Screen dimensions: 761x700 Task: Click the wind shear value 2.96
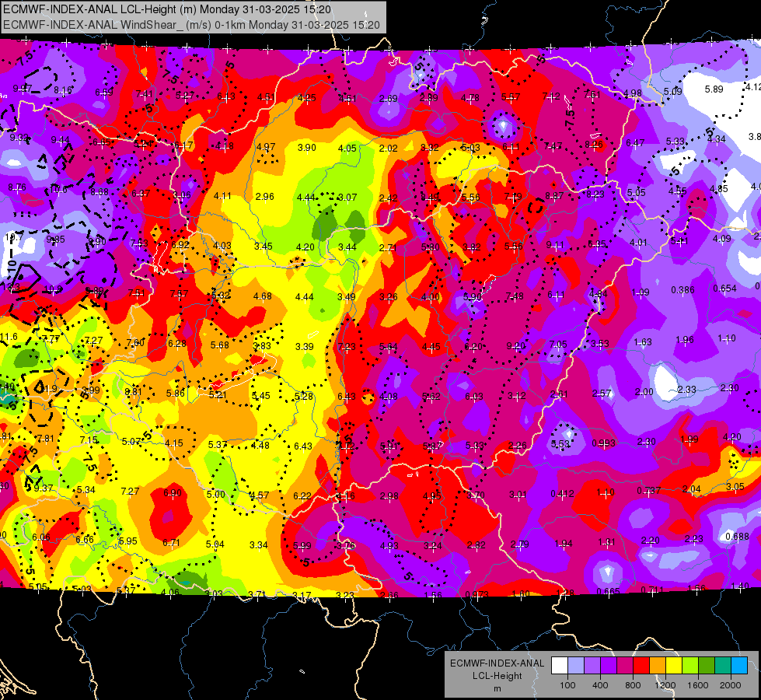(x=264, y=196)
